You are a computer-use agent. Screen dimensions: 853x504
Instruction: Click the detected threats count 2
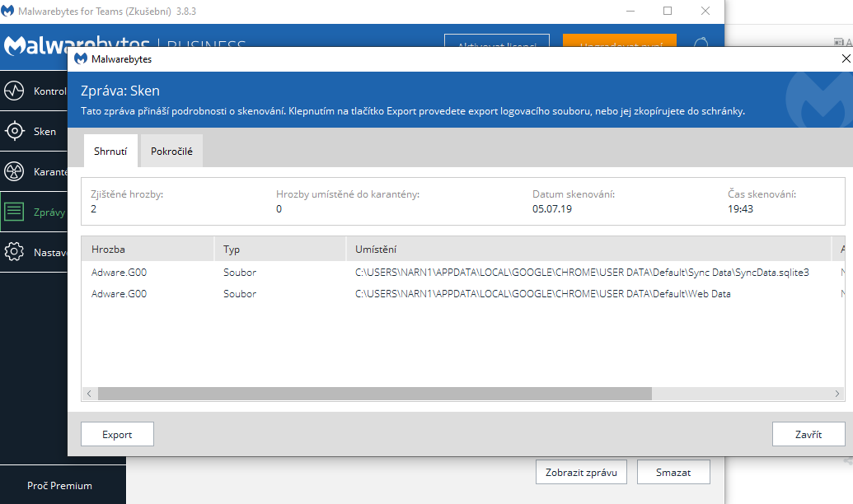pos(94,209)
